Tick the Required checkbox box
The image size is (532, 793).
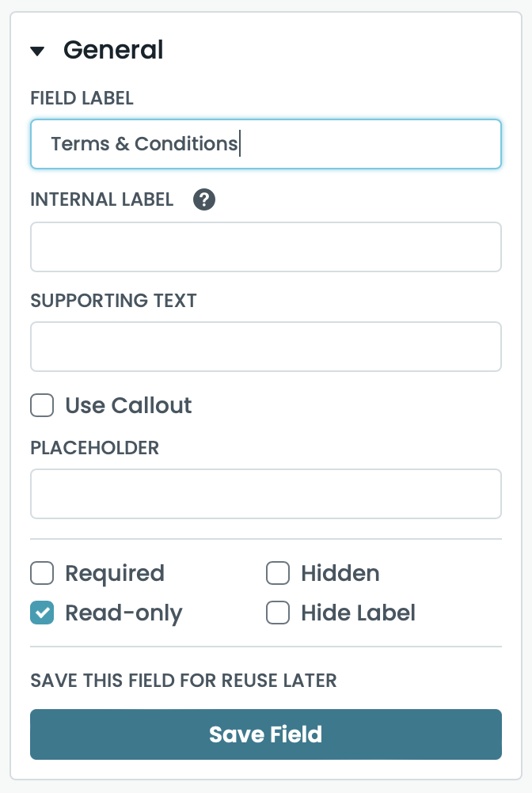pos(42,573)
